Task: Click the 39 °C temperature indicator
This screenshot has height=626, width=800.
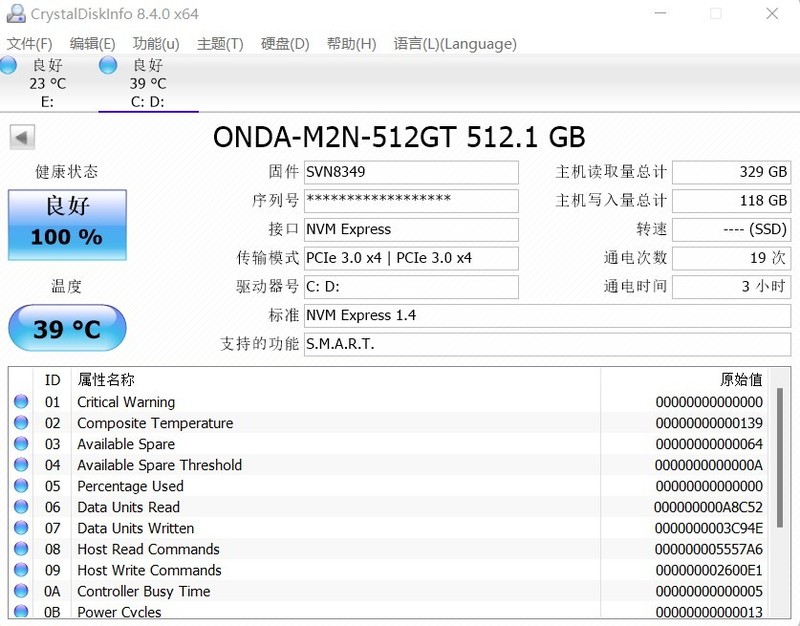Action: coord(66,328)
